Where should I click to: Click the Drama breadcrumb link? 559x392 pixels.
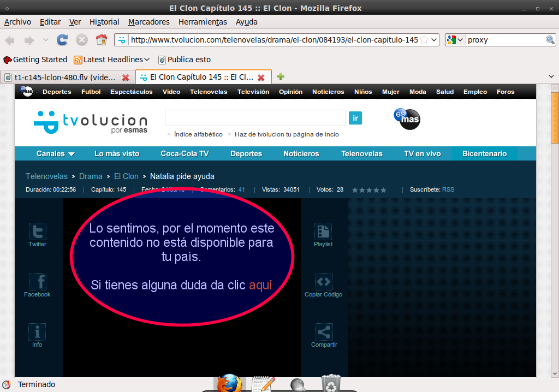(91, 176)
